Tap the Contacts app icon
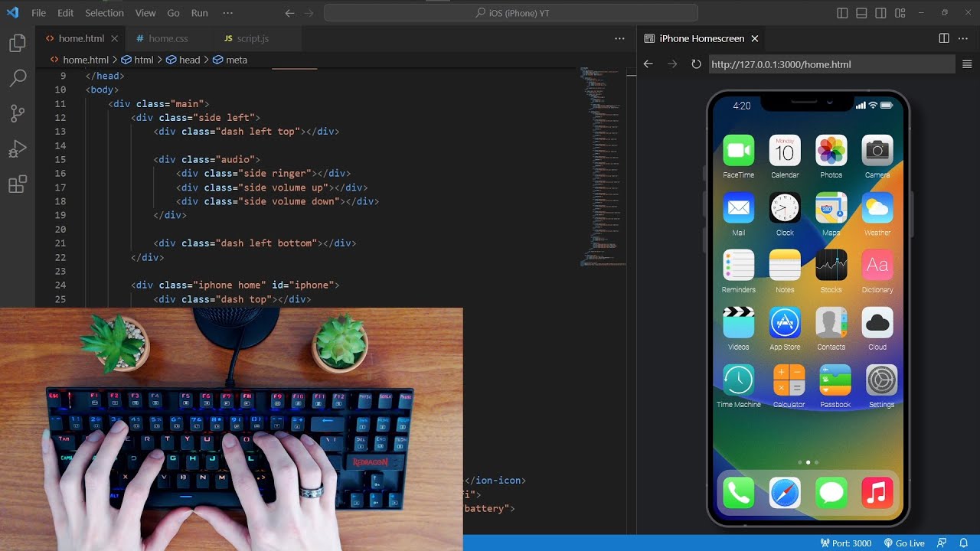 831,323
